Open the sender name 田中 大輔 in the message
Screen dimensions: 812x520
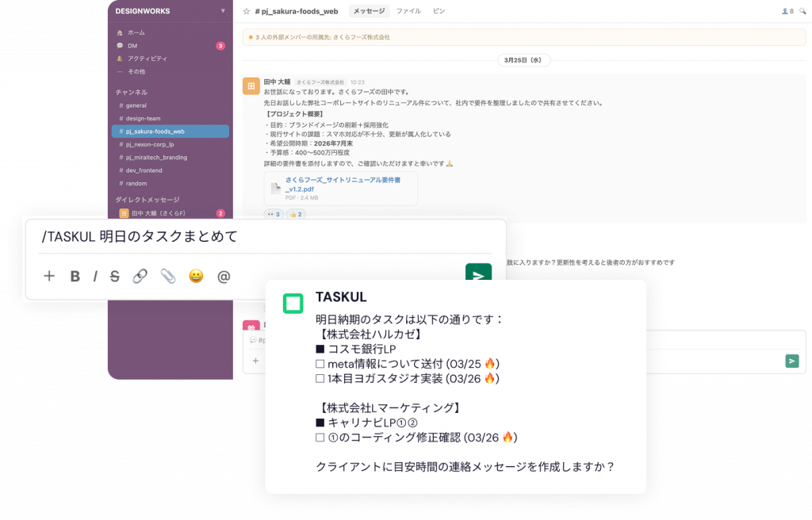(277, 82)
